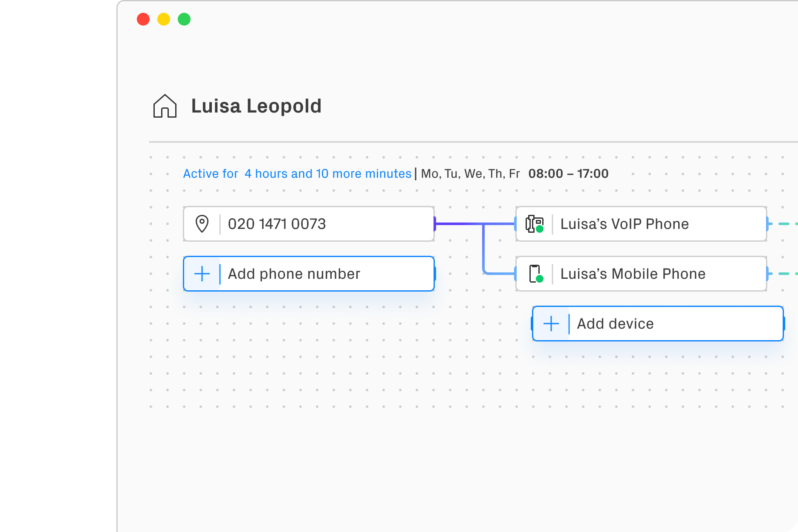The height and width of the screenshot is (532, 798).
Task: Click the plus icon beside Add phone number
Action: pyautogui.click(x=202, y=274)
